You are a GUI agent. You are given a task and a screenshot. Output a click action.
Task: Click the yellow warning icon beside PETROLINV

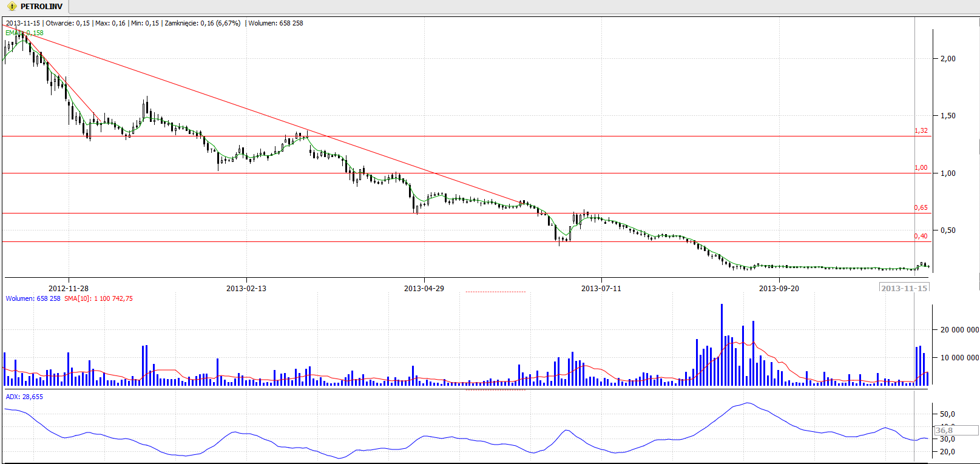click(x=12, y=7)
